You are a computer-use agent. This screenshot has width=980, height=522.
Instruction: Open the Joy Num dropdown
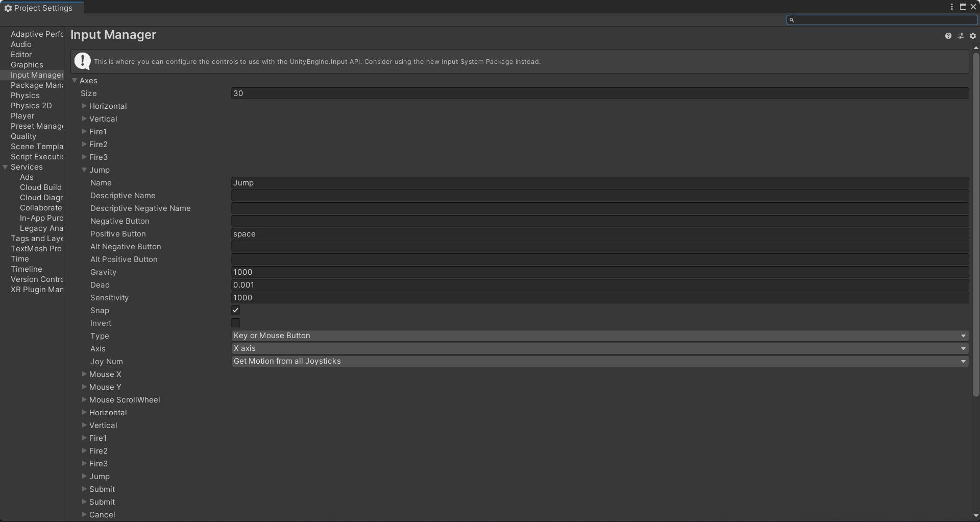[x=598, y=361]
